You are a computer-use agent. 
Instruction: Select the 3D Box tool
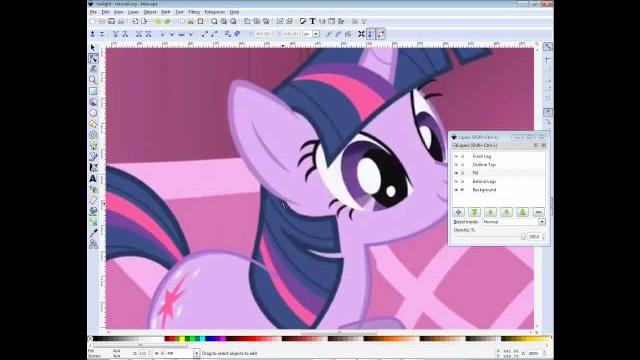click(x=93, y=102)
